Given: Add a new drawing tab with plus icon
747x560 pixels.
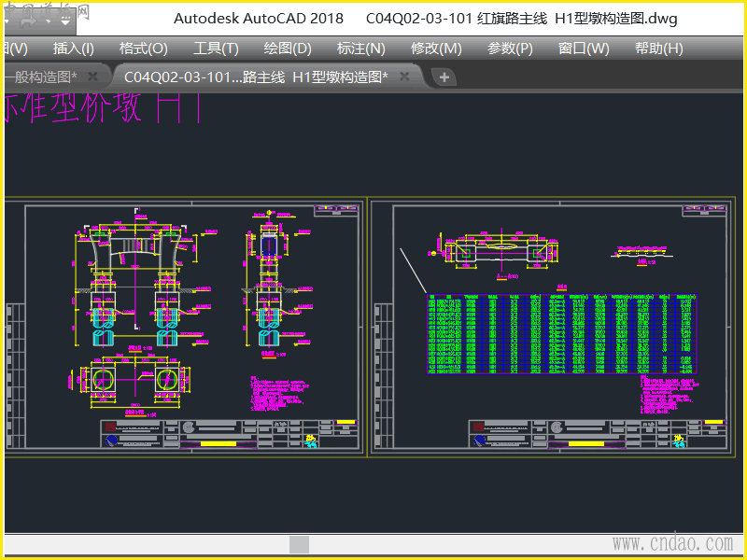Looking at the screenshot, I should (x=444, y=77).
